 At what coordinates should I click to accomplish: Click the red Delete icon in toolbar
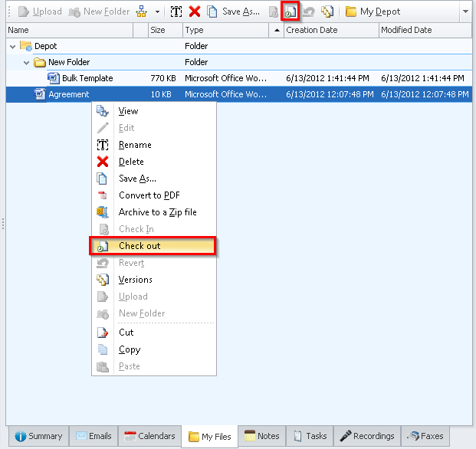point(195,11)
